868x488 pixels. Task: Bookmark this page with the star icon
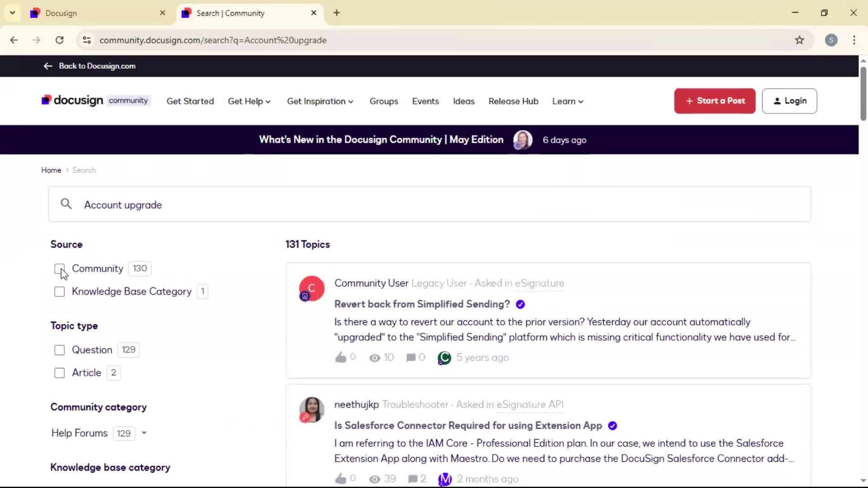pyautogui.click(x=799, y=40)
